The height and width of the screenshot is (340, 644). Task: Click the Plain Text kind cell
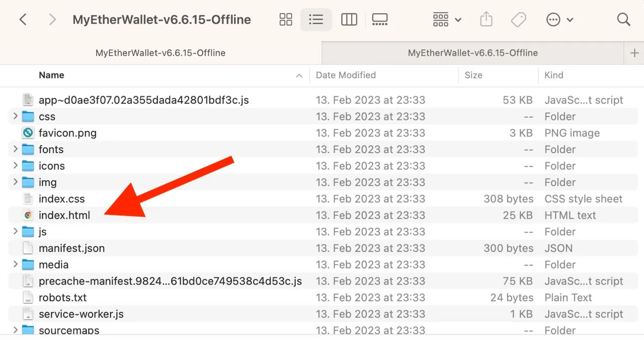(x=568, y=297)
